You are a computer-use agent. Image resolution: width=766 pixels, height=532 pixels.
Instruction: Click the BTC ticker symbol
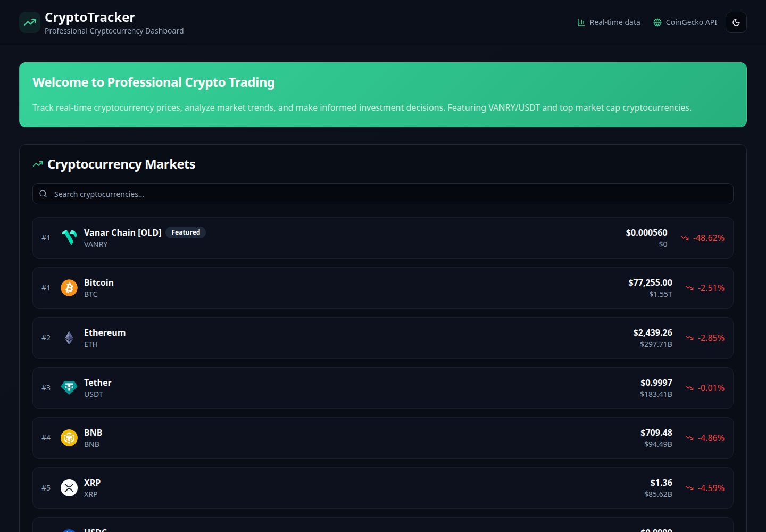pyautogui.click(x=91, y=294)
